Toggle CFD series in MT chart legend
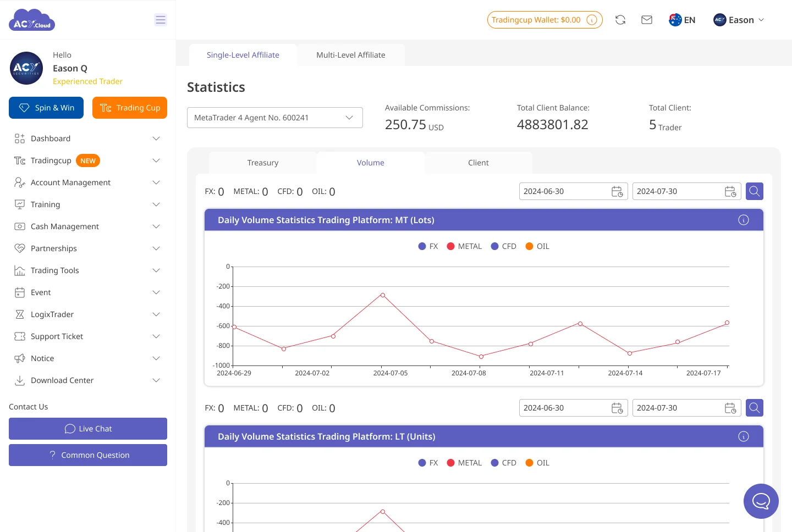This screenshot has width=792, height=532. pos(503,246)
